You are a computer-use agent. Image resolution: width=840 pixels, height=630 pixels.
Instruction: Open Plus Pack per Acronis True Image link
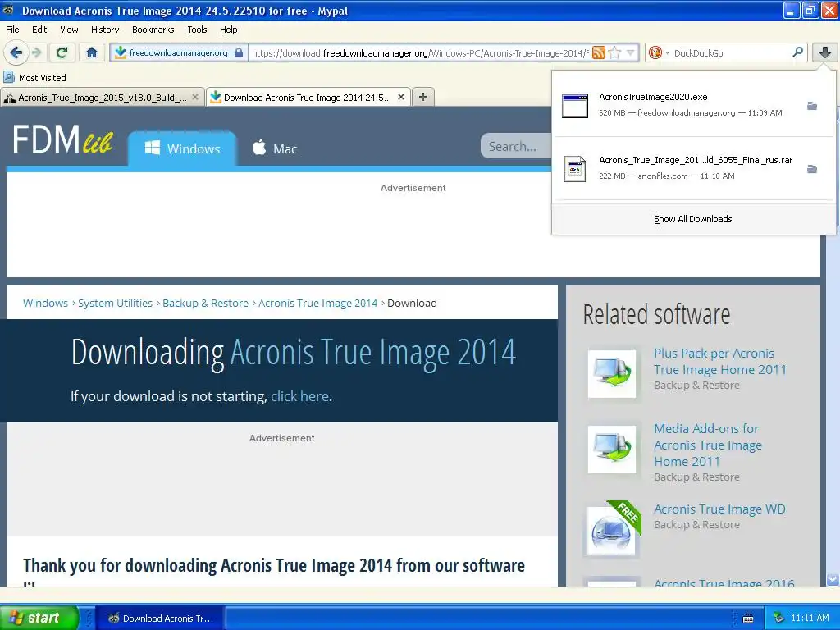720,362
